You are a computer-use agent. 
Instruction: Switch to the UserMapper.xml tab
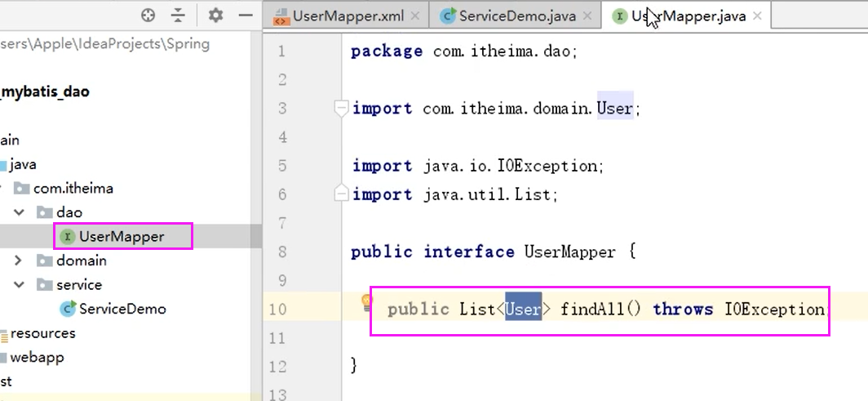[348, 16]
